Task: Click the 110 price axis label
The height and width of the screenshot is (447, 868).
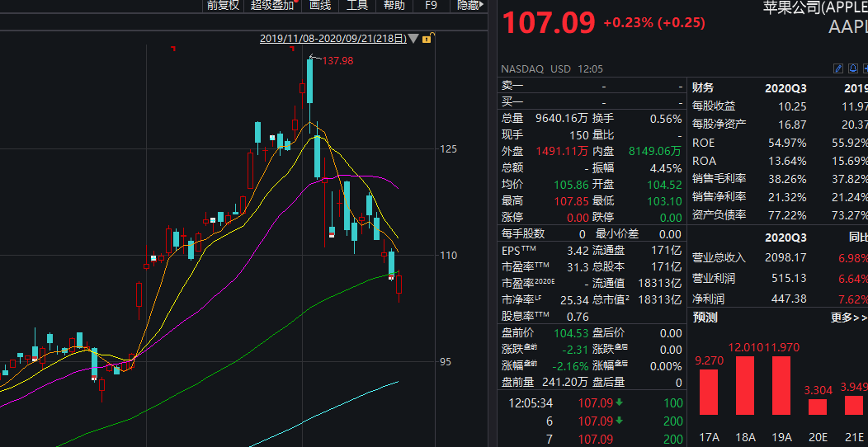Action: pos(448,255)
